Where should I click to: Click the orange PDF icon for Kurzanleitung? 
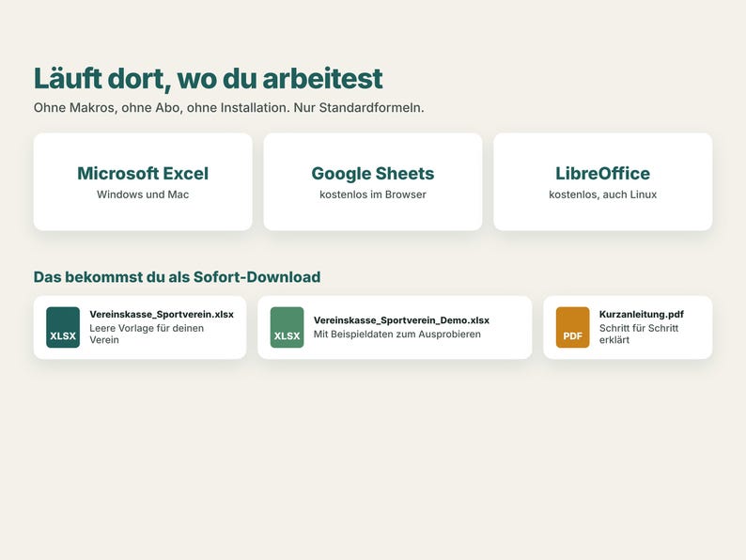pos(573,327)
